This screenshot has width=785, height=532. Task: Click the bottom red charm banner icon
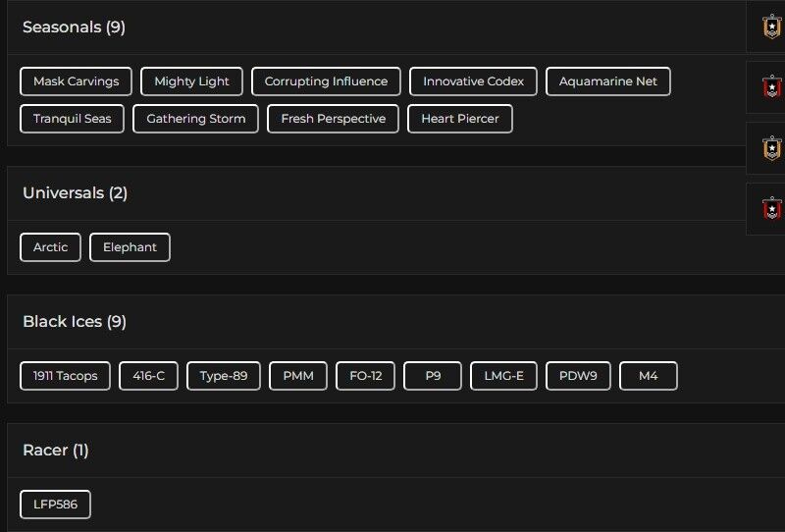click(x=772, y=209)
